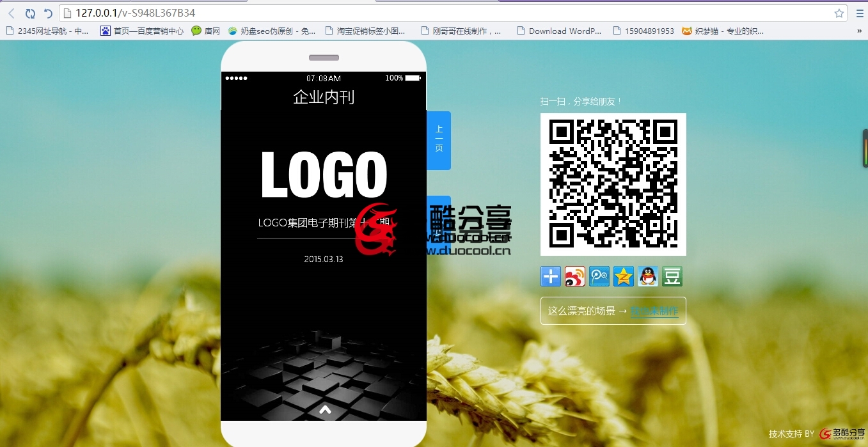Click the 多酷分享 logo next to 技术支持 BY
This screenshot has width=868, height=447.
tap(842, 434)
